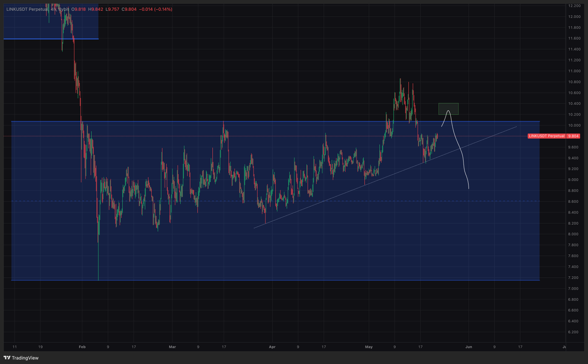Click the Jun label on time axis
The height and width of the screenshot is (364, 588).
tap(468, 347)
